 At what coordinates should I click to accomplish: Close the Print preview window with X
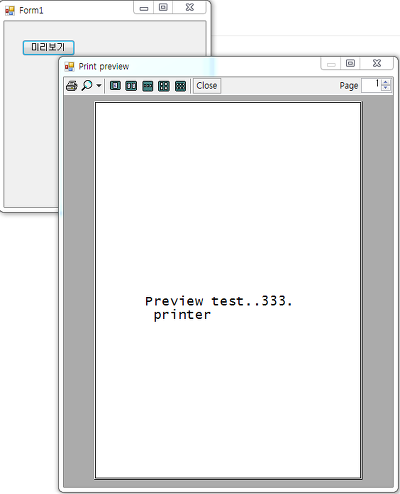click(x=377, y=63)
